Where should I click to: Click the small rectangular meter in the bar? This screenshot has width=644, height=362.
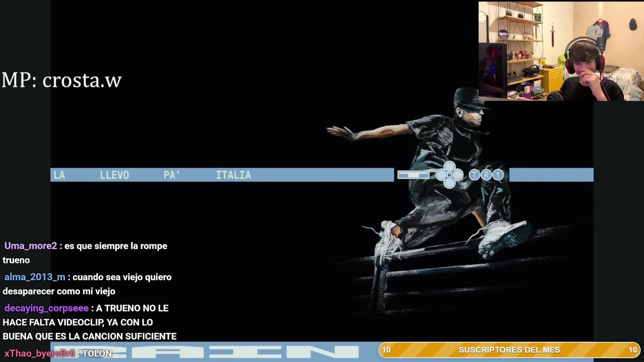(x=413, y=175)
